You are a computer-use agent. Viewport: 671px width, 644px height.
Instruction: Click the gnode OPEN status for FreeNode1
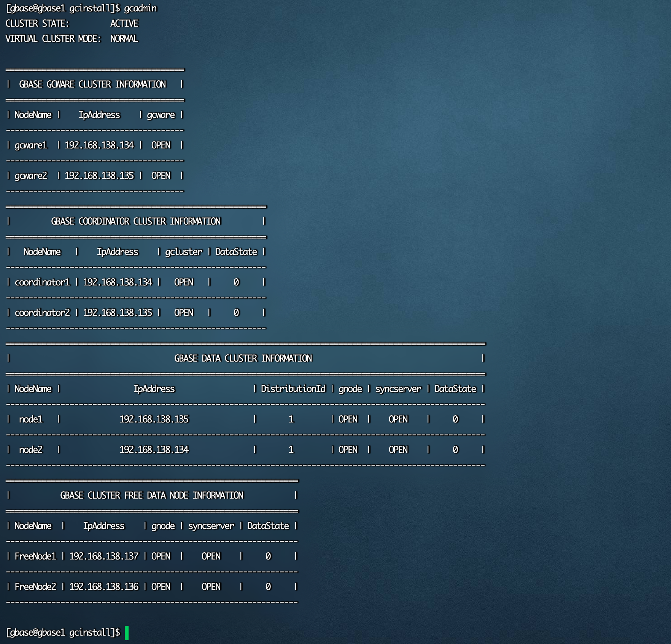[x=161, y=556]
